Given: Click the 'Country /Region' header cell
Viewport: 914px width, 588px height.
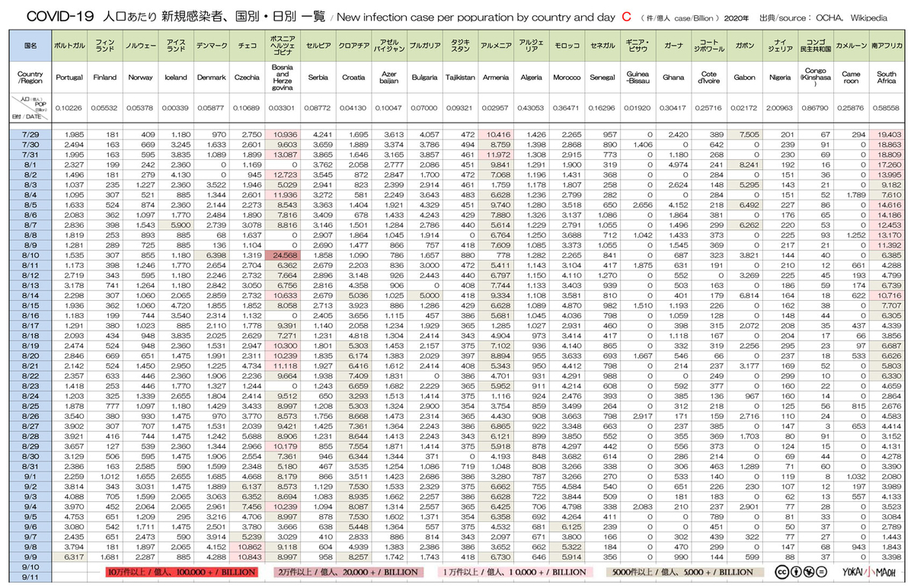Looking at the screenshot, I should click(x=29, y=77).
